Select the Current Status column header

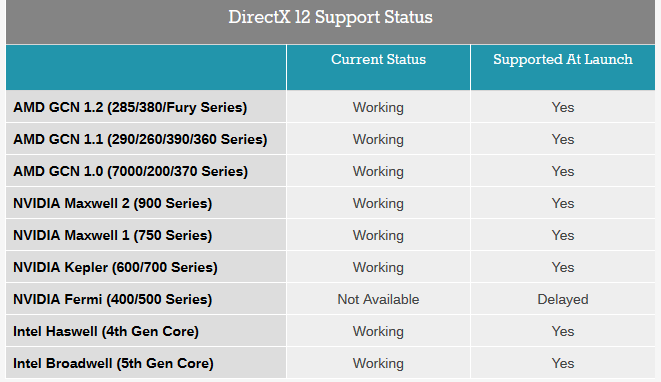coord(378,59)
